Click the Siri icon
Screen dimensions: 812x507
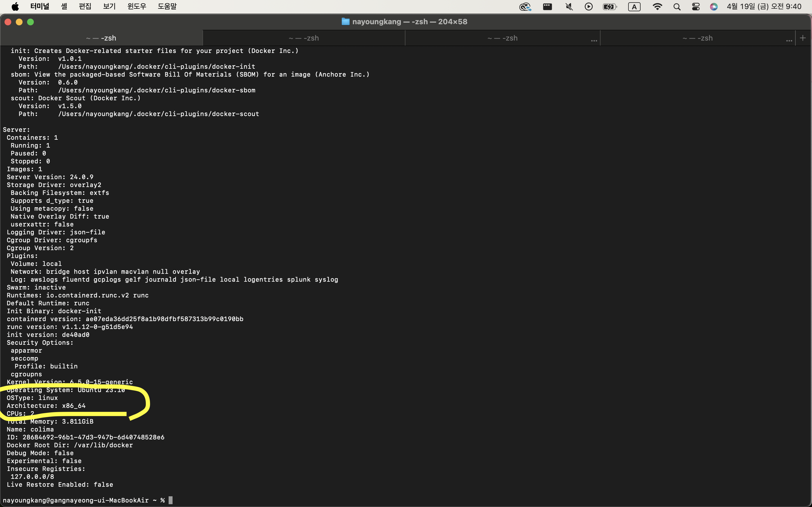pyautogui.click(x=714, y=6)
